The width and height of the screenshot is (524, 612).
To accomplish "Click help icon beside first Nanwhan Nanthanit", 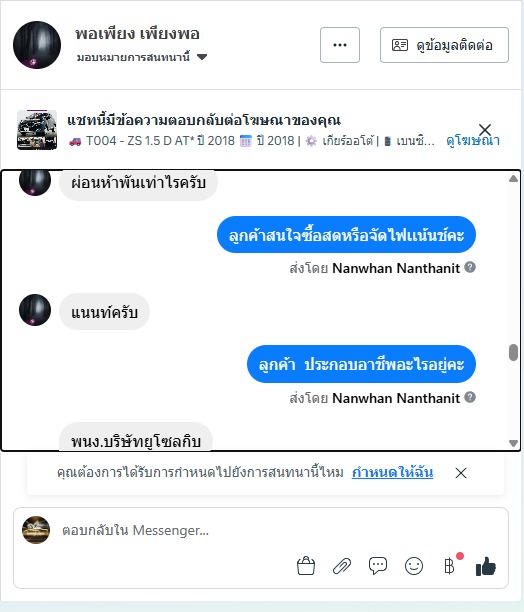I will pyautogui.click(x=470, y=267).
